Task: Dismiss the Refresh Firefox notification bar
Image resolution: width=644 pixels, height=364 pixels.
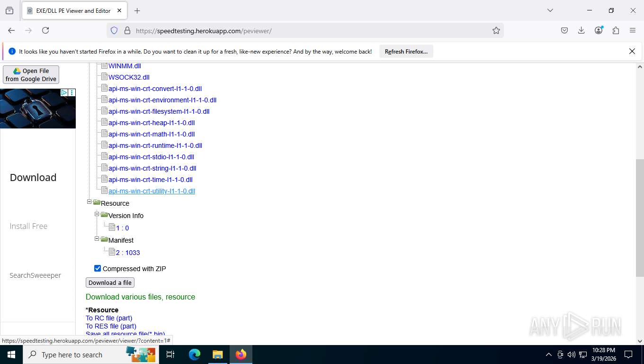Action: [632, 51]
